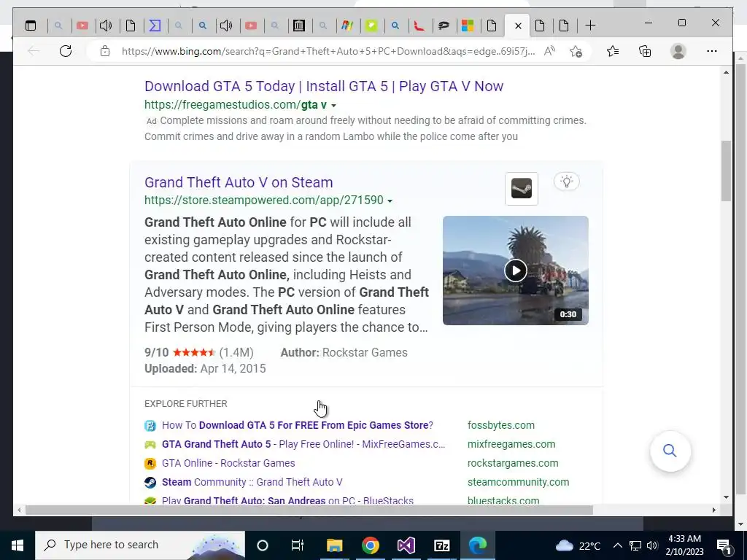Open network status tray icon

[635, 545]
